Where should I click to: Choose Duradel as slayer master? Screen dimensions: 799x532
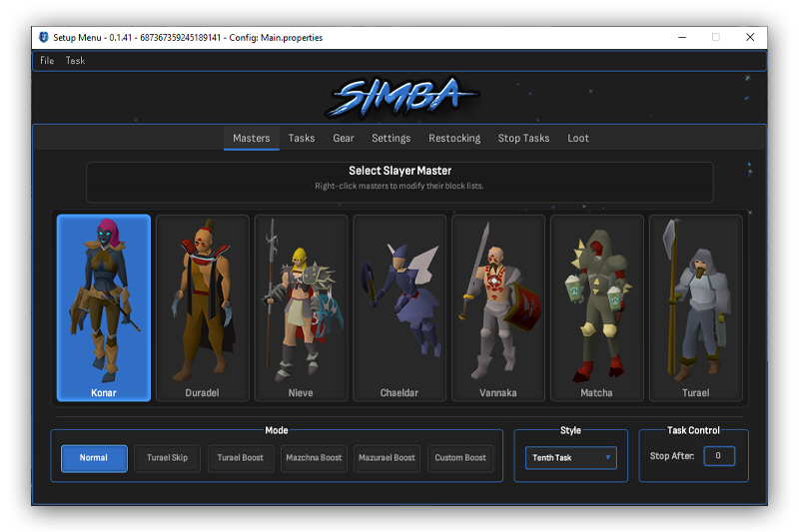coord(202,307)
